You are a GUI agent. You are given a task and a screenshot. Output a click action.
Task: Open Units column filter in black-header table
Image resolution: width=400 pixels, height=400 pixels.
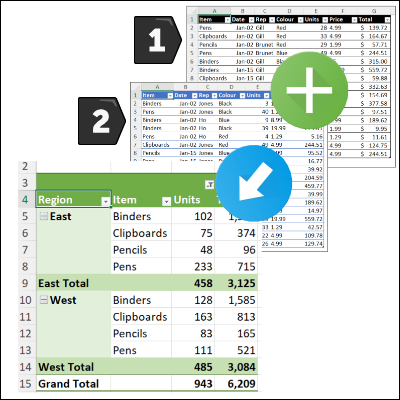point(325,20)
